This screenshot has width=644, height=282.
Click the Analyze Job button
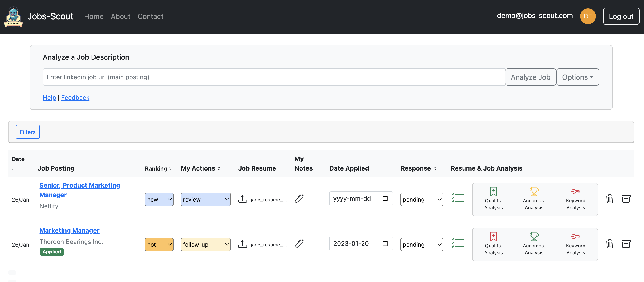tap(530, 77)
